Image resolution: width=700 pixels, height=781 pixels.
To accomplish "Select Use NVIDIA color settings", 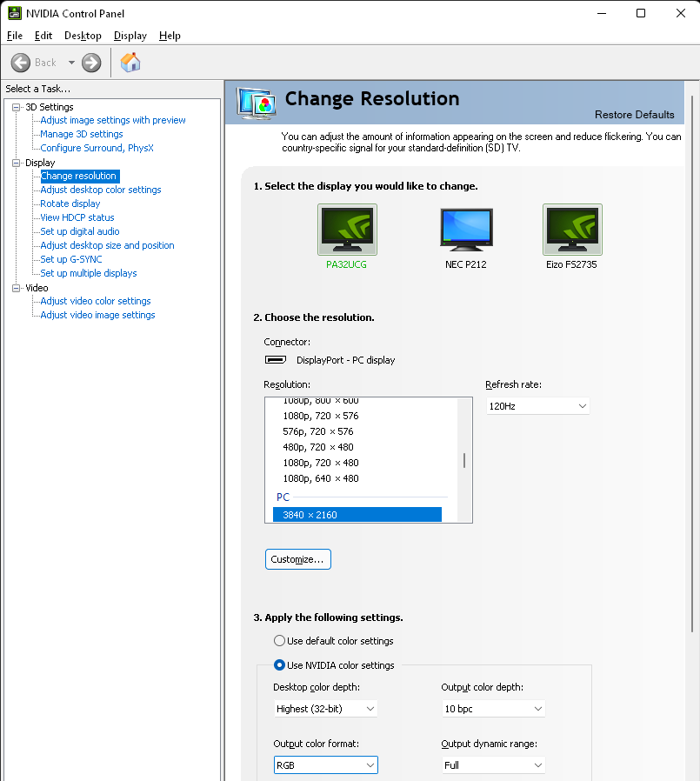I will tap(280, 666).
